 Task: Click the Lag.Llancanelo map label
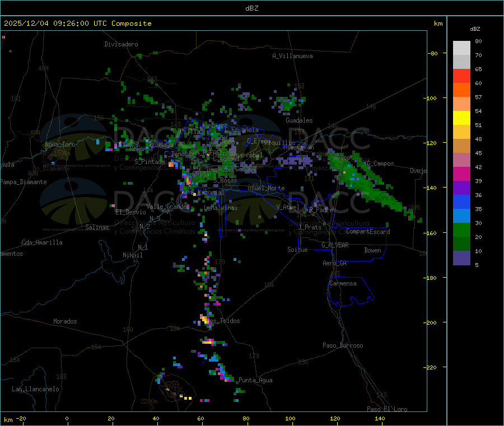point(36,389)
